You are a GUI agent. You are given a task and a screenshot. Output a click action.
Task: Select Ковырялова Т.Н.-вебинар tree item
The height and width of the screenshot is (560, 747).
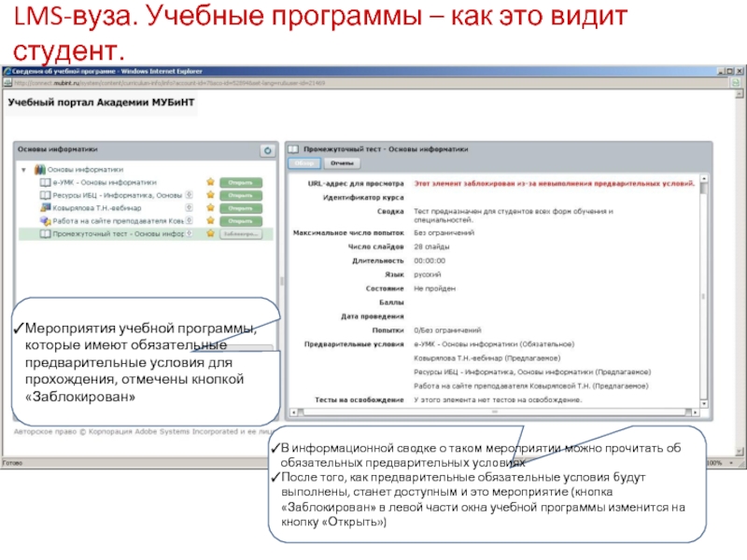[97, 208]
